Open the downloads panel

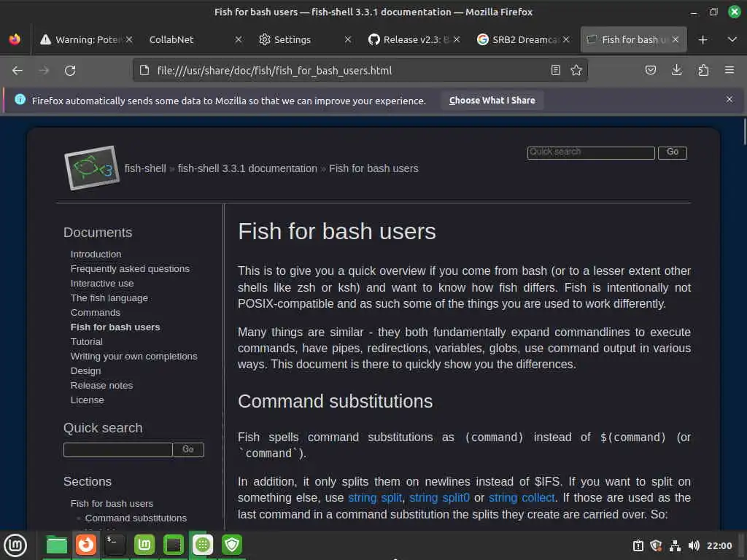pyautogui.click(x=676, y=70)
